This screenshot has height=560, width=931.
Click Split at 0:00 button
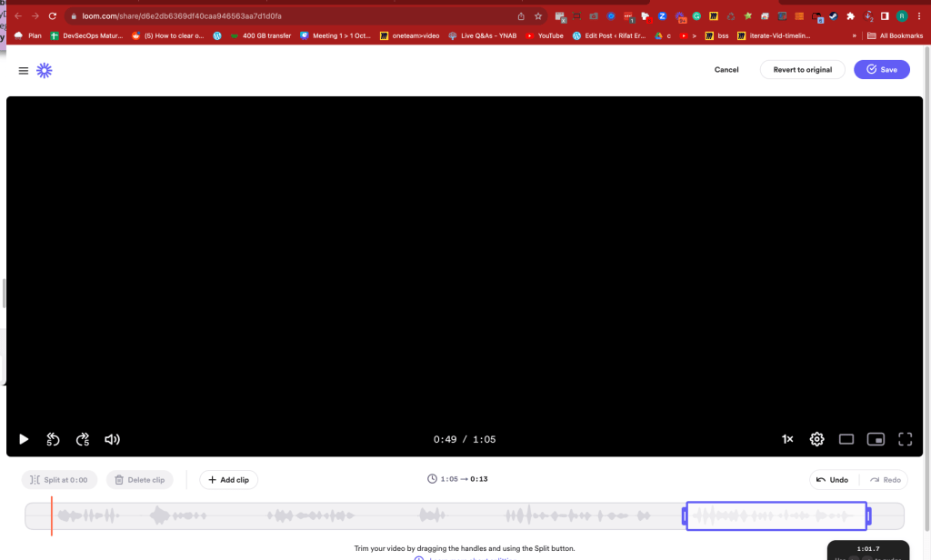(59, 480)
